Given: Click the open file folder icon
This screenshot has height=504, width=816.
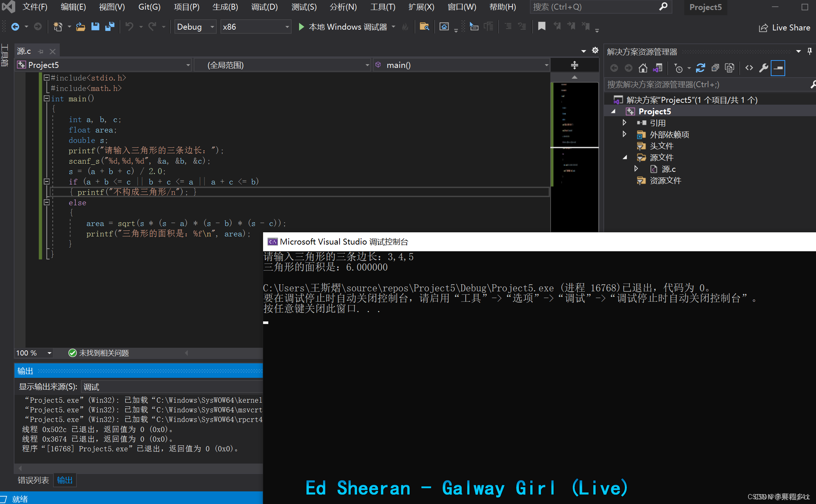Looking at the screenshot, I should [81, 27].
